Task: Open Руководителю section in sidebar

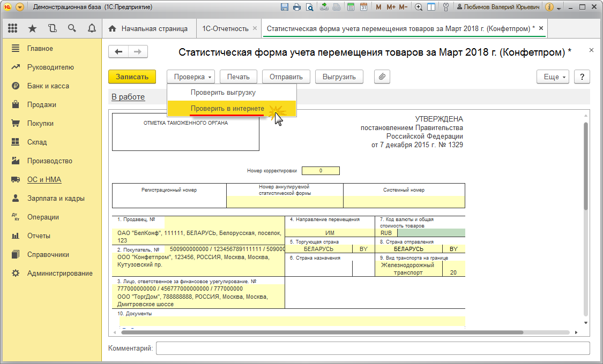Action: 51,67
